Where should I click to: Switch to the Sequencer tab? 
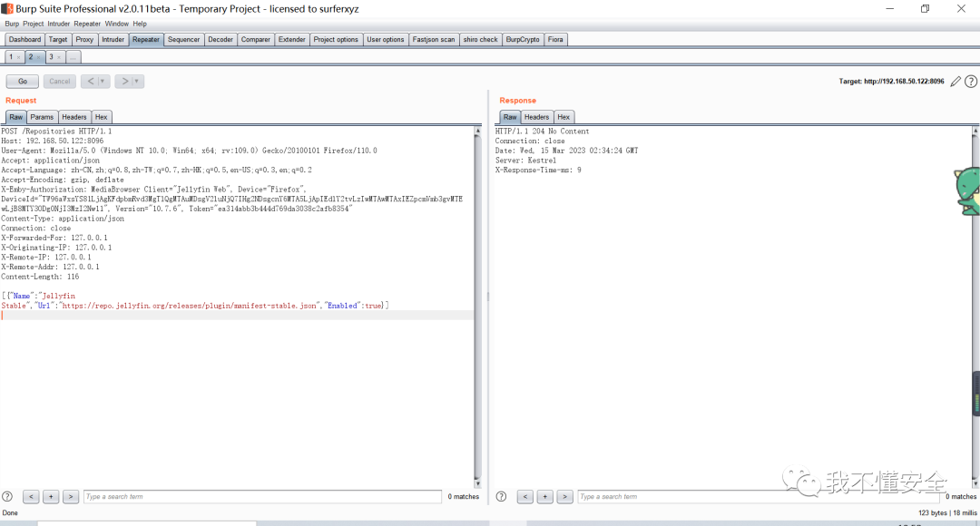click(x=183, y=39)
